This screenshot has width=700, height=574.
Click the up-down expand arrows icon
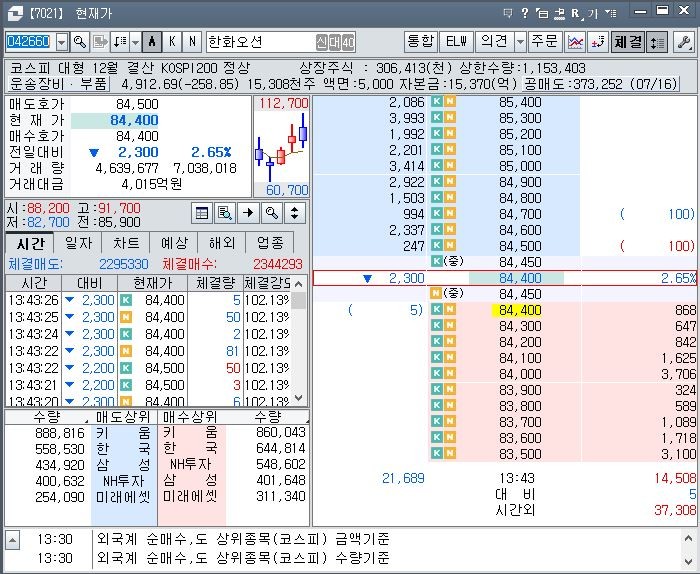294,213
